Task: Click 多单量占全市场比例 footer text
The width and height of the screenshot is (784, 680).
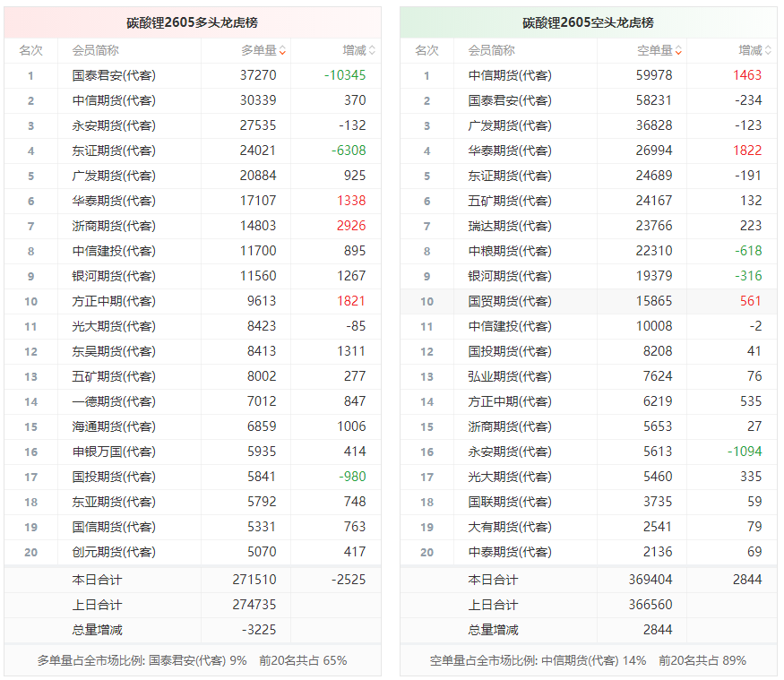Action: (x=192, y=660)
